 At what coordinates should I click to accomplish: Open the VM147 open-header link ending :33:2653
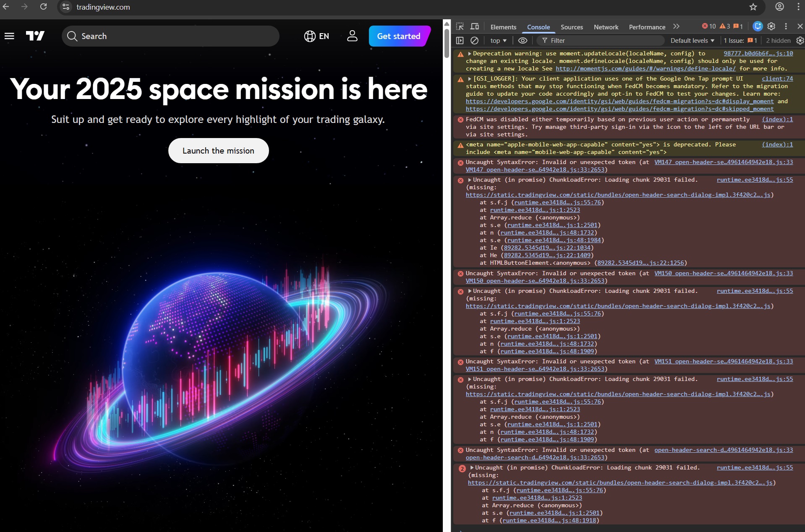[535, 170]
